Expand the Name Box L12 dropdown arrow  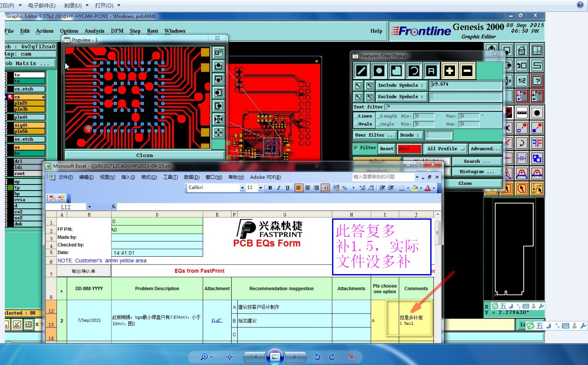(x=90, y=207)
